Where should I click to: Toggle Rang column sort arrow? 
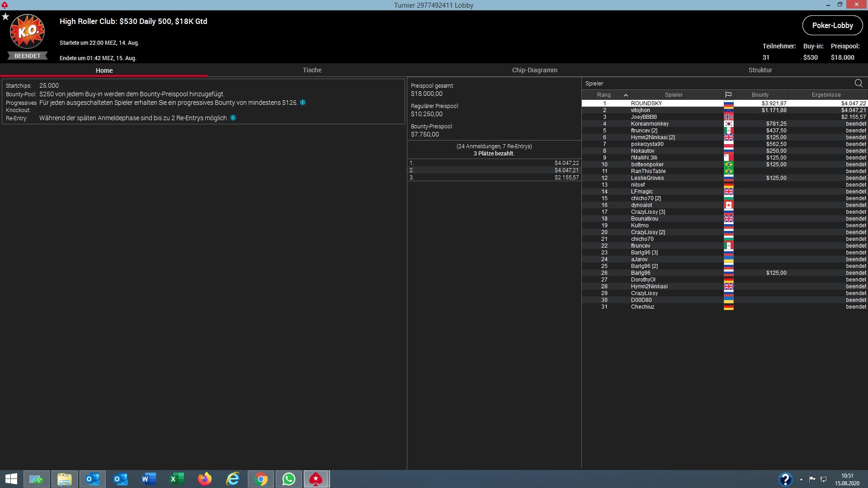(626, 95)
